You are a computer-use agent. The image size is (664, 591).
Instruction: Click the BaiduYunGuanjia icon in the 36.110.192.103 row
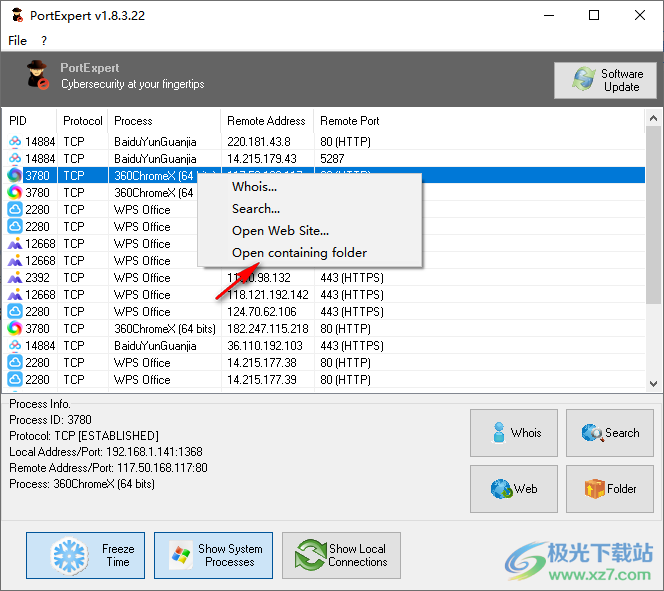15,345
